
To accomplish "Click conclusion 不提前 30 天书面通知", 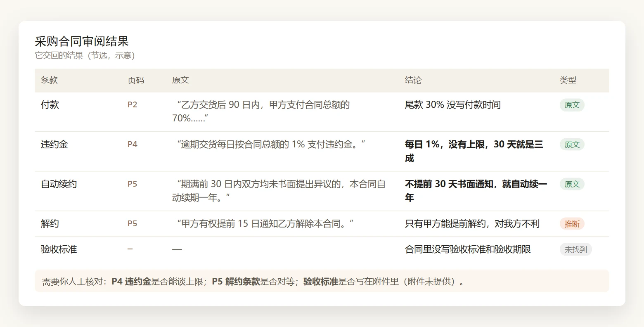I will click(476, 191).
